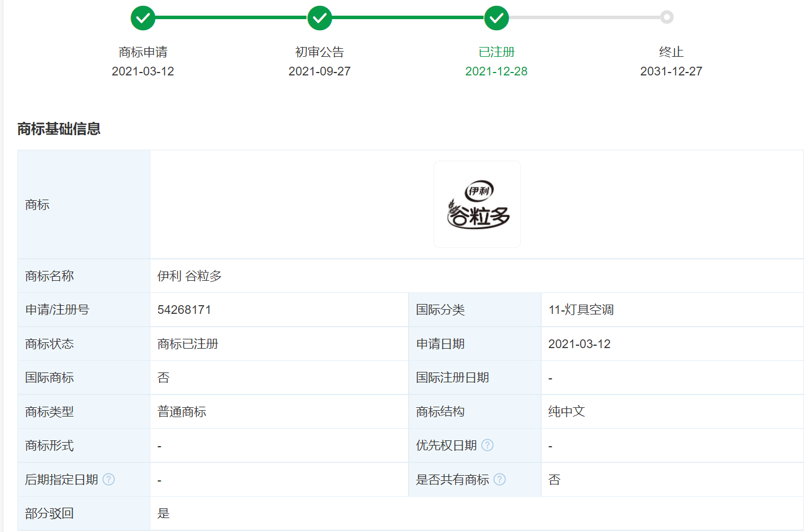
Task: Click the 商标基础信息 section heading
Action: pos(59,129)
